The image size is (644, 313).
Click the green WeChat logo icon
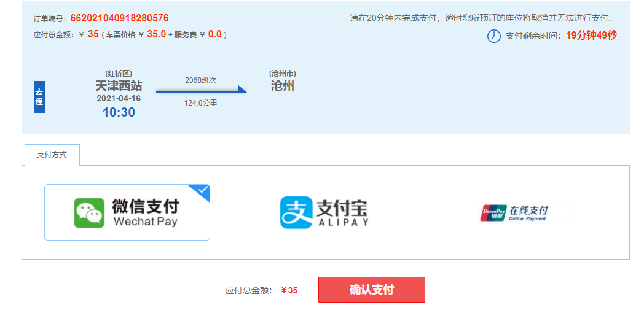[x=89, y=213]
